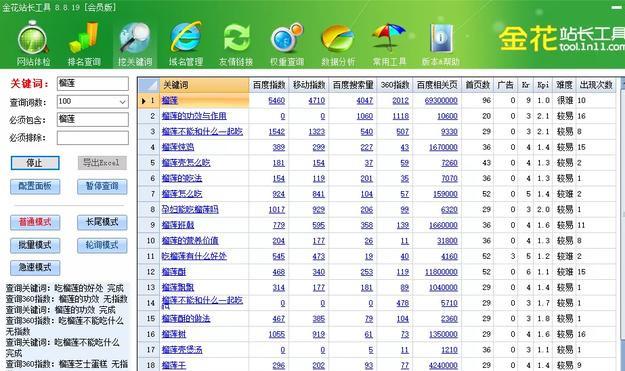The width and height of the screenshot is (625, 371).
Task: Sort table by Kr column header
Action: [x=526, y=85]
